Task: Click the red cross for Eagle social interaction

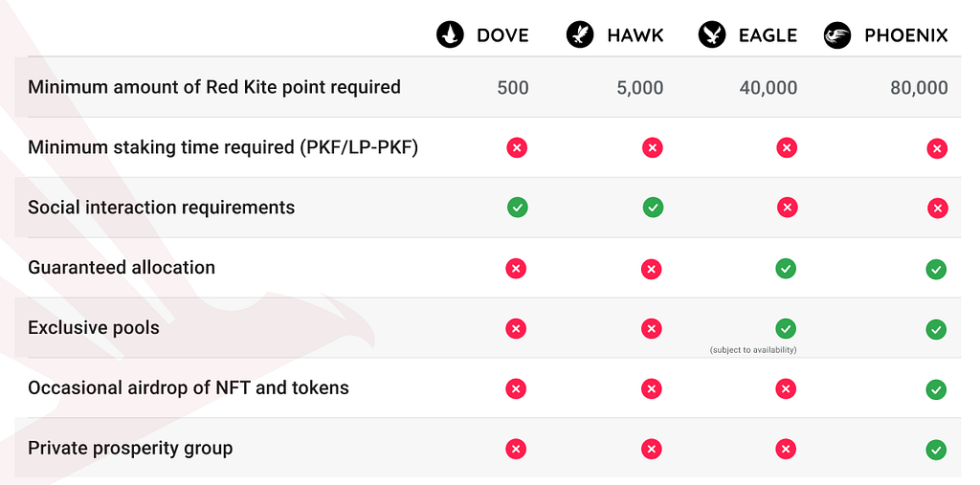Action: tap(788, 207)
